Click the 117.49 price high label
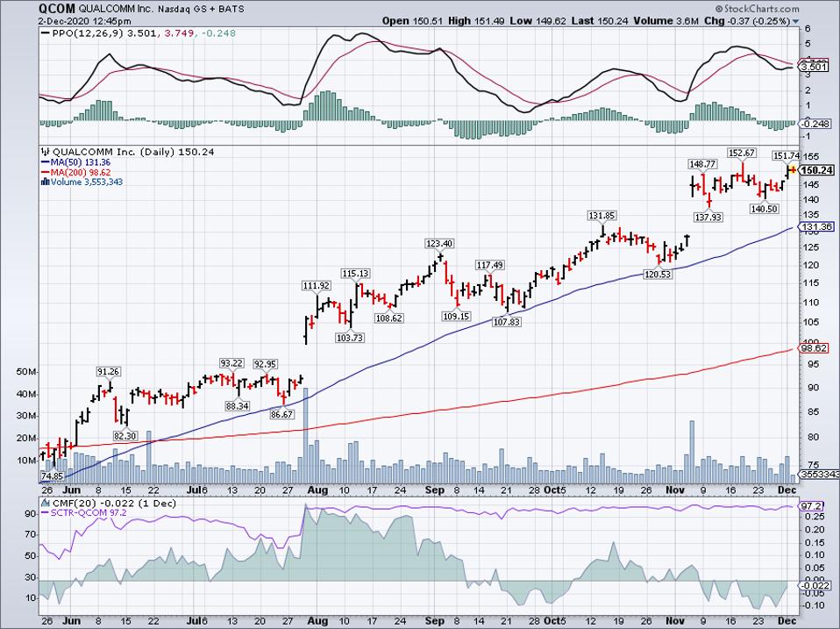Image resolution: width=840 pixels, height=629 pixels. coord(489,266)
